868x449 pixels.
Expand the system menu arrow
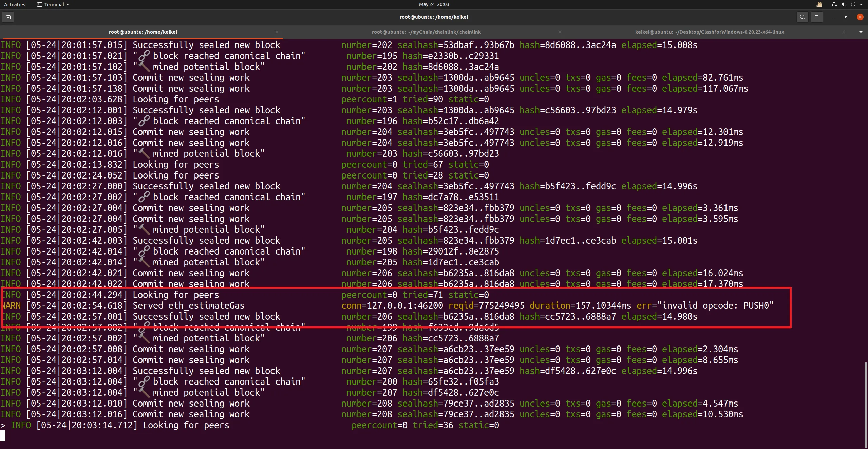(861, 4)
